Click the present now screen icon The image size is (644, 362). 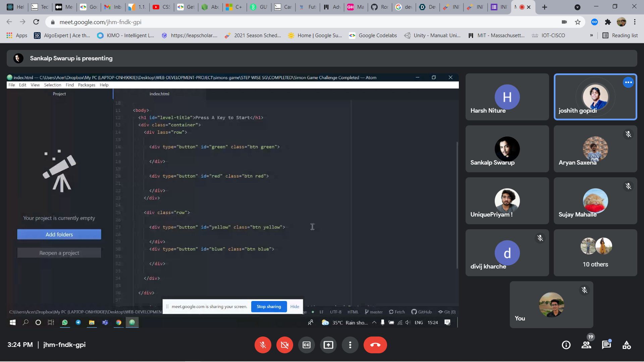tap(328, 345)
